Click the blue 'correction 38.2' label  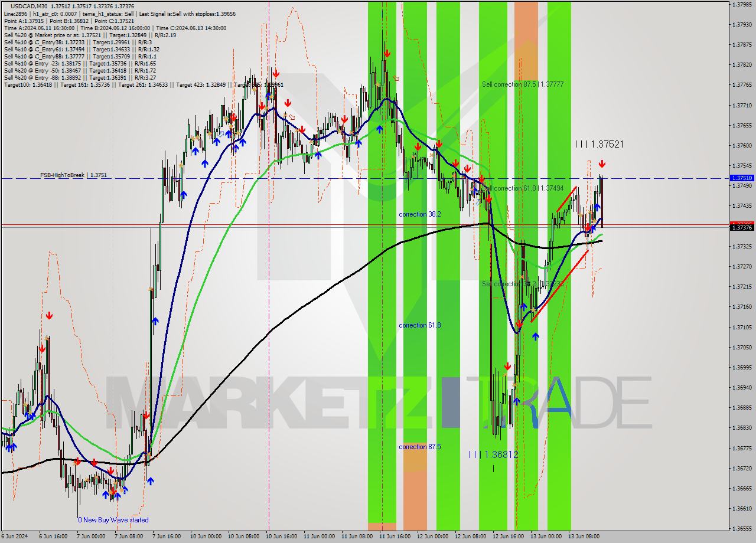[x=419, y=214]
